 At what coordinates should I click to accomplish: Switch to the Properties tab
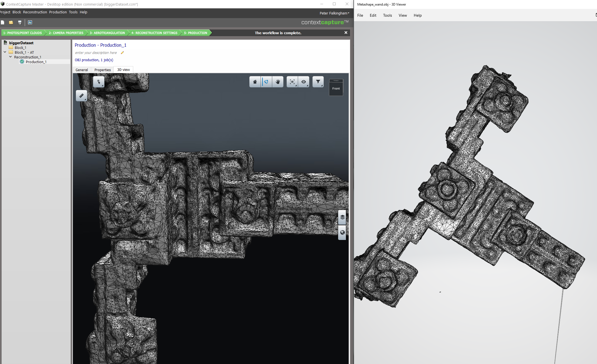click(102, 70)
